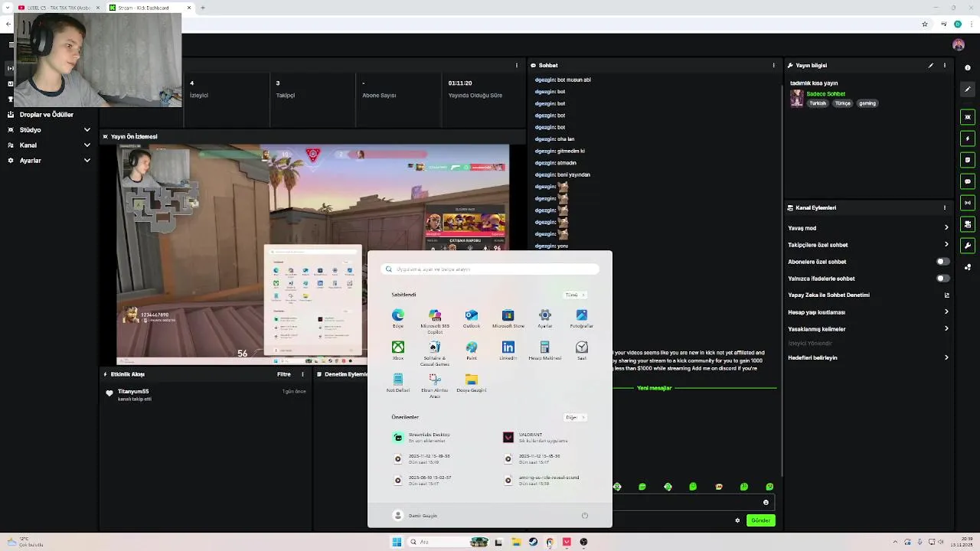Screen dimensions: 980x551
Task: Open Outlook in the Start menu
Action: coord(472,318)
